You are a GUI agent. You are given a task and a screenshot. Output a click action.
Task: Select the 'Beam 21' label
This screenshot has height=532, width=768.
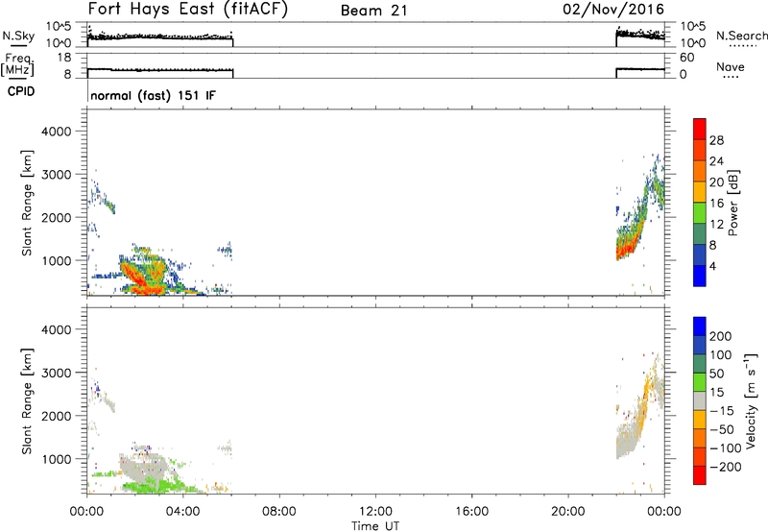click(x=374, y=11)
